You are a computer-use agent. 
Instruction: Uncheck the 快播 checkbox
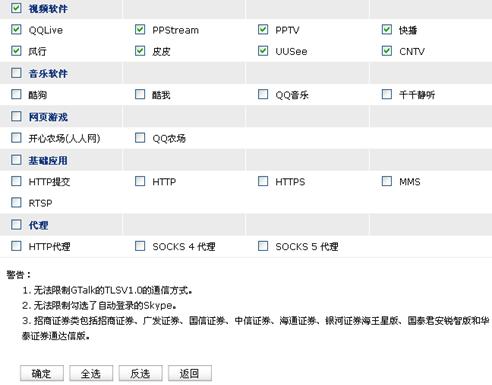click(387, 30)
